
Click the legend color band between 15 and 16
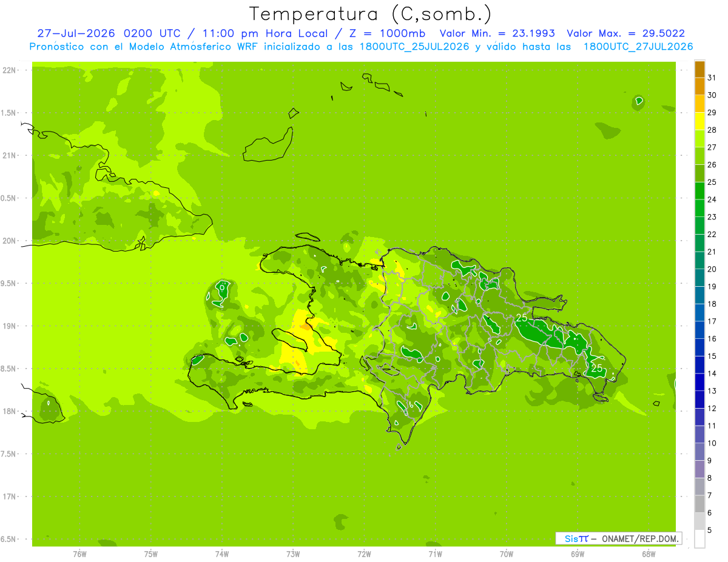click(699, 347)
